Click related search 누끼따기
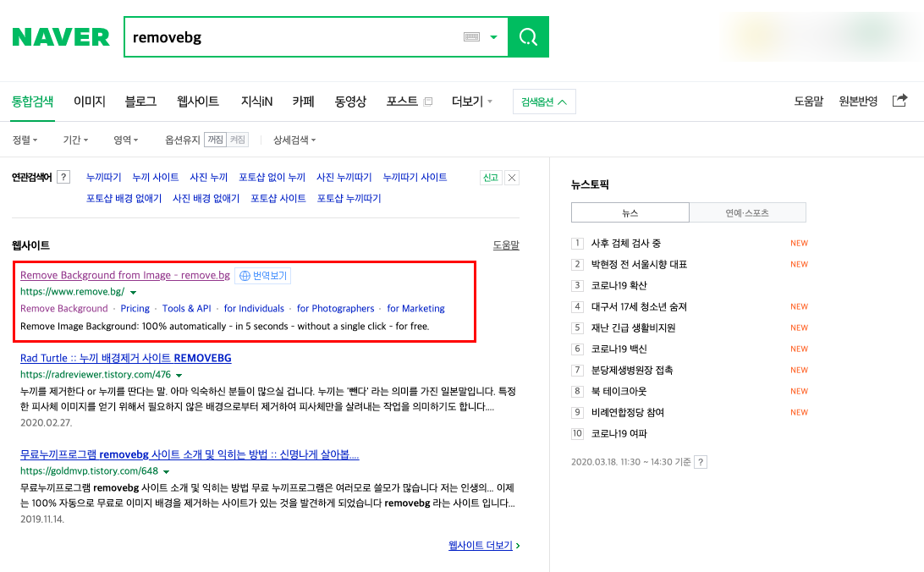Image resolution: width=924 pixels, height=572 pixels. [x=104, y=178]
